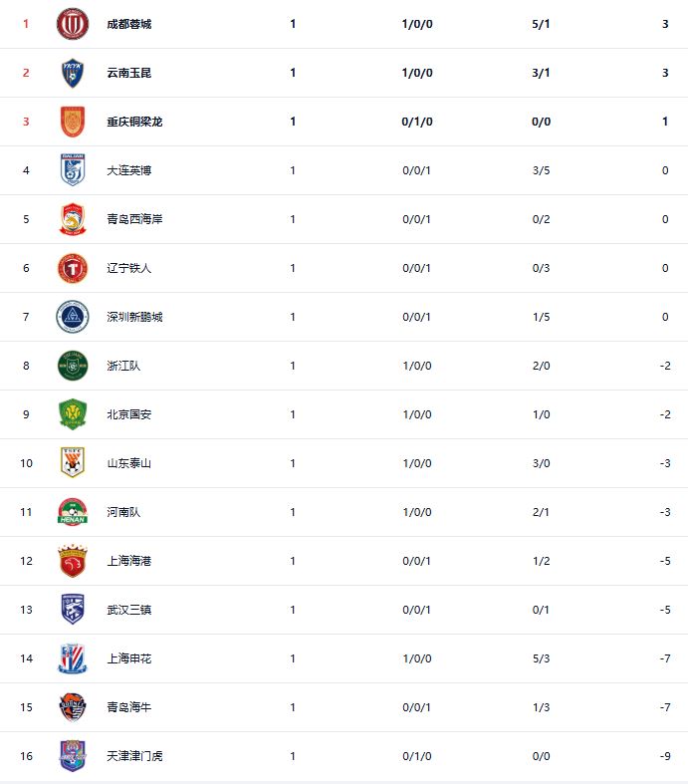The image size is (688, 784).
Task: Click the 北京国安 team emblem
Action: [x=73, y=414]
